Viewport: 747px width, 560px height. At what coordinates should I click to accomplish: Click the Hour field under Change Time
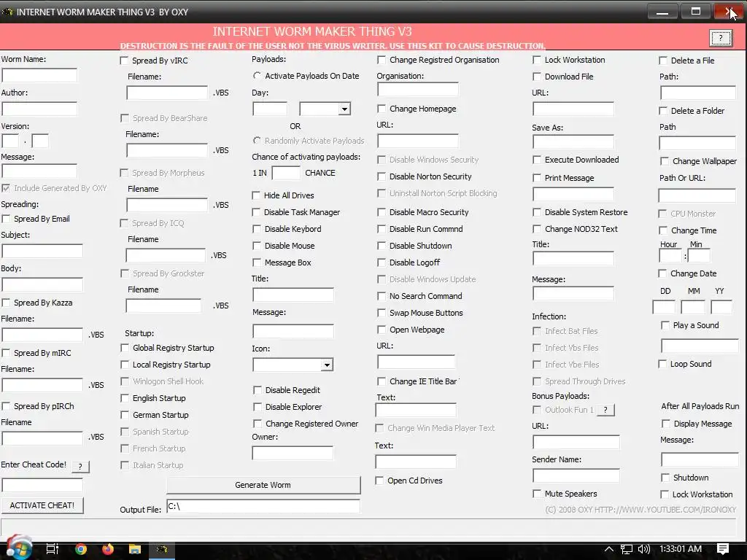point(671,256)
